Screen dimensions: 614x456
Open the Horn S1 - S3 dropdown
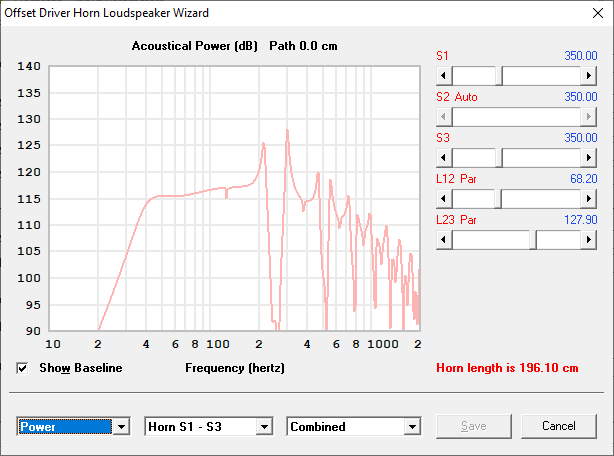[x=264, y=427]
